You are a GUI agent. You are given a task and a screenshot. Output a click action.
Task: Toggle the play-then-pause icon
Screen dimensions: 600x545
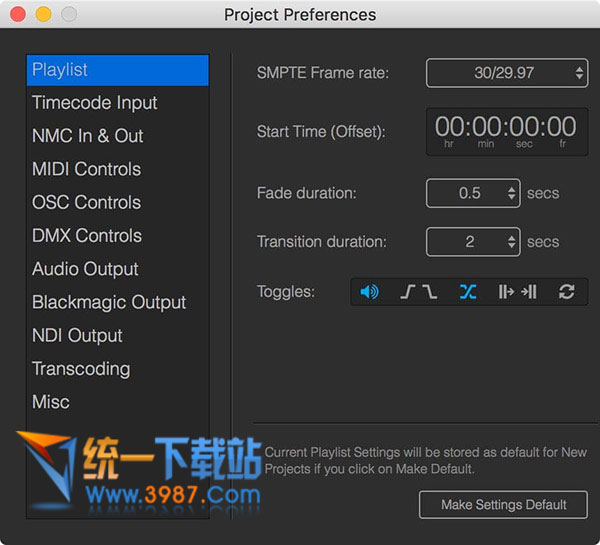coord(529,292)
